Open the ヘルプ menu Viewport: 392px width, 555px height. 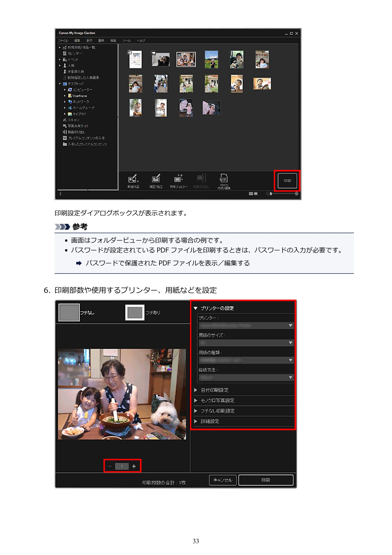click(141, 41)
